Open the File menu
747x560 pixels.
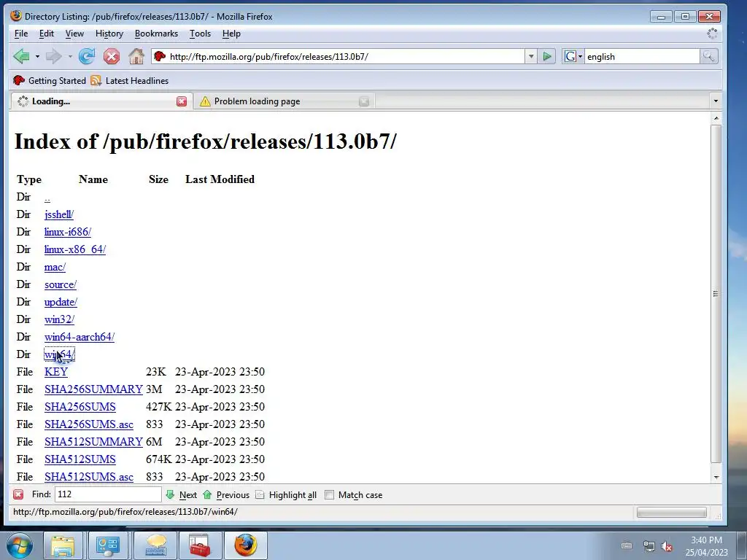tap(21, 34)
